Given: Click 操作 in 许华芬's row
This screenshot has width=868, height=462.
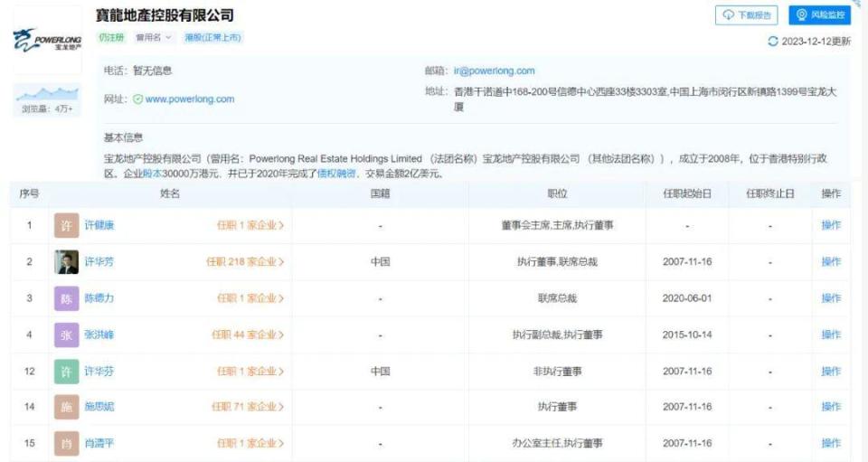Looking at the screenshot, I should [x=831, y=372].
